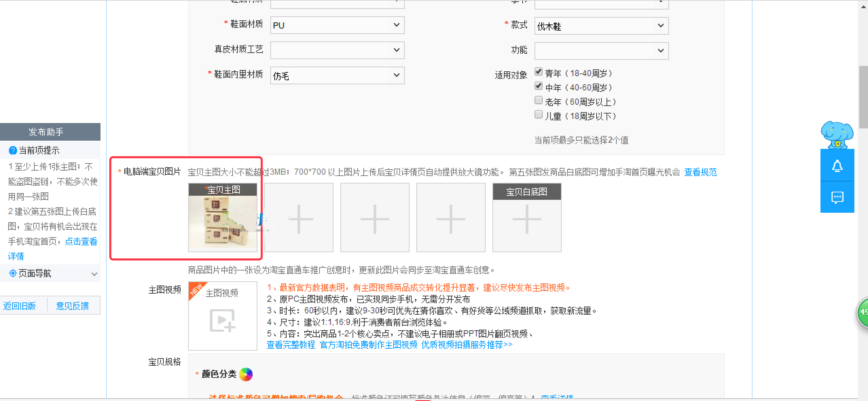868x401 pixels.
Task: Click 意见反馈 link
Action: coord(72,306)
